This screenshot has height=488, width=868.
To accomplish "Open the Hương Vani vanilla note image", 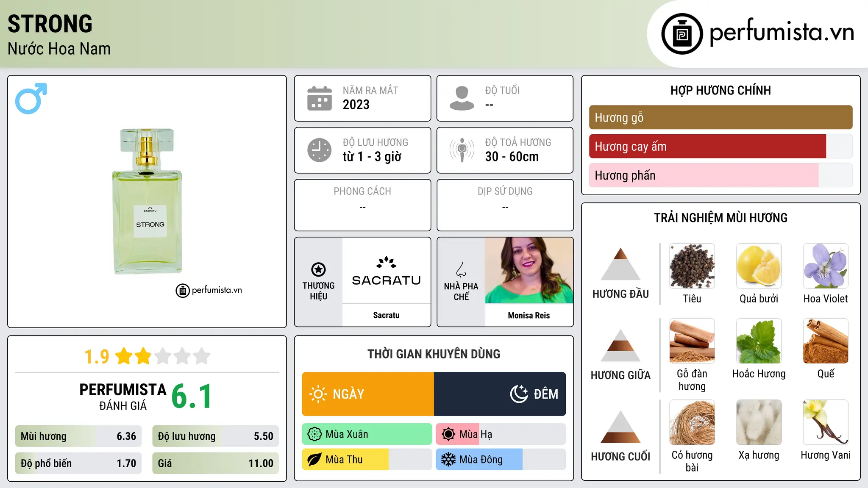I will 826,422.
